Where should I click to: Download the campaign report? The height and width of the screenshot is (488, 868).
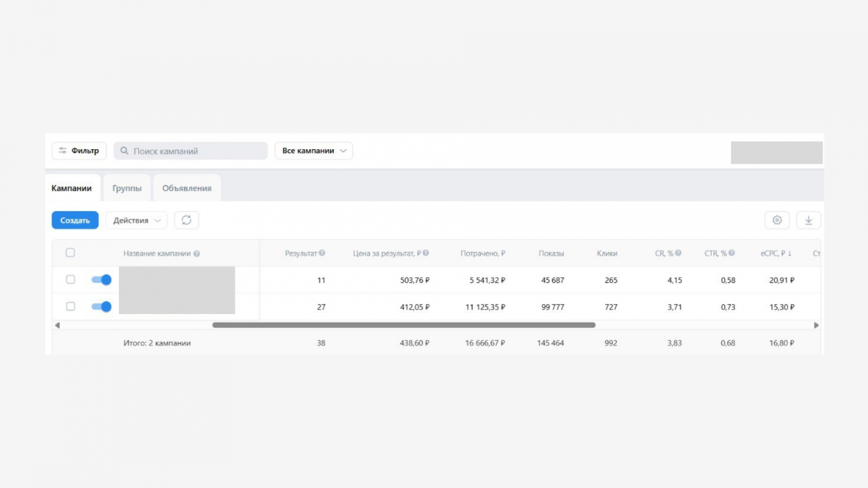pyautogui.click(x=808, y=220)
